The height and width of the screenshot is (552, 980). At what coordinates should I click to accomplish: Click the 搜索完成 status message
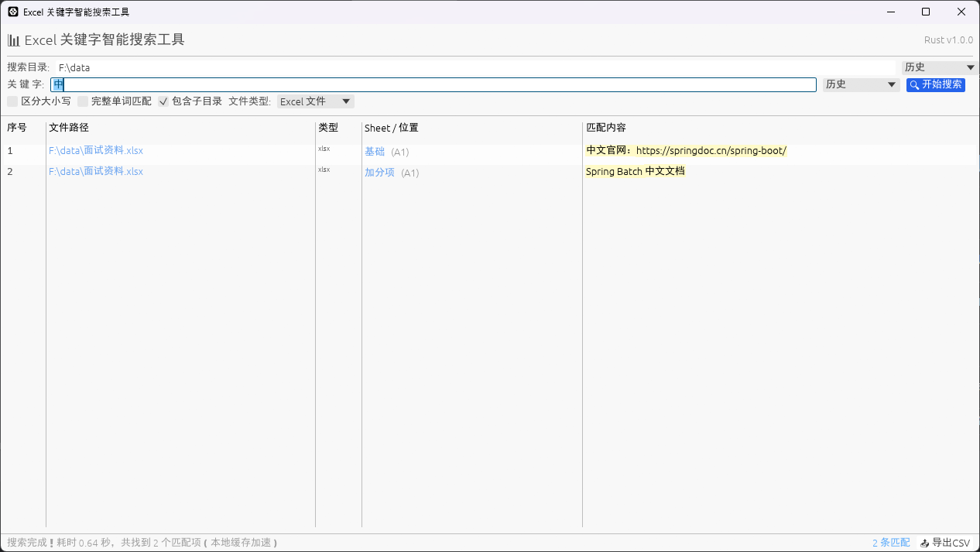[142, 543]
